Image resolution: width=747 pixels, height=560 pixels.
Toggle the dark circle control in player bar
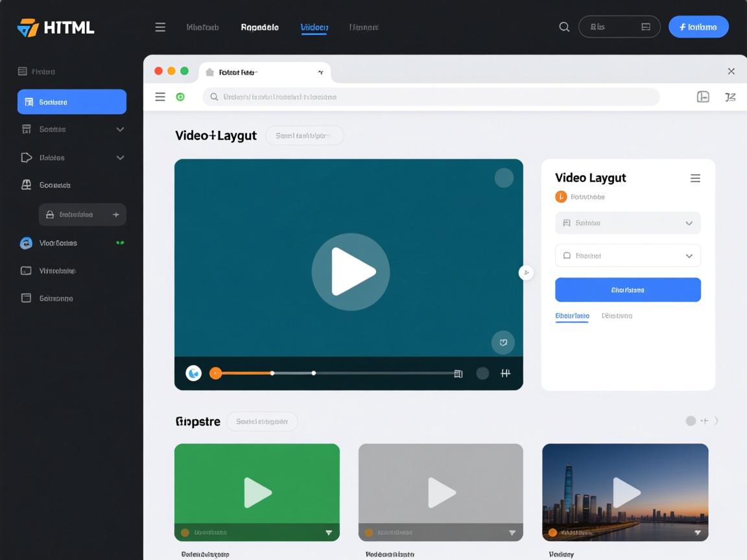(482, 373)
